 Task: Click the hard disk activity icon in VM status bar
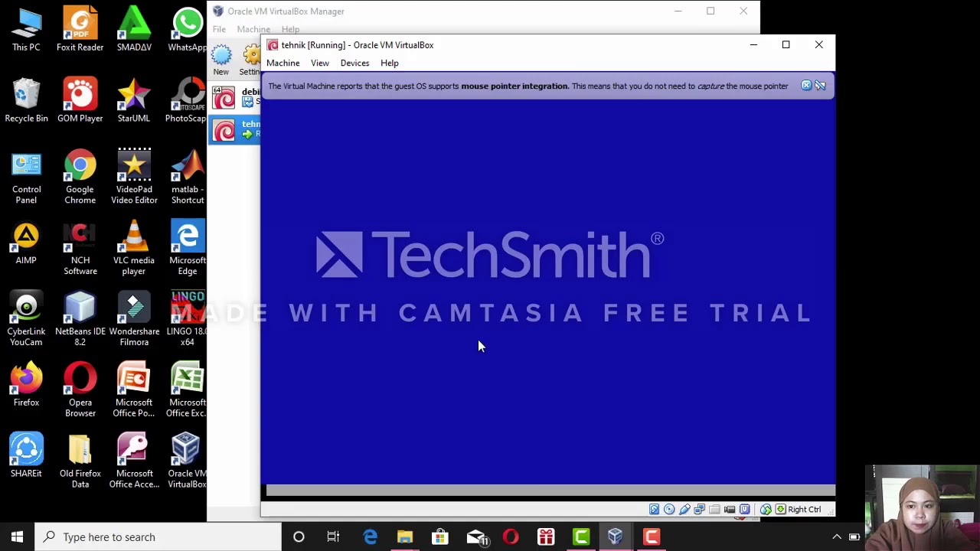tap(655, 510)
